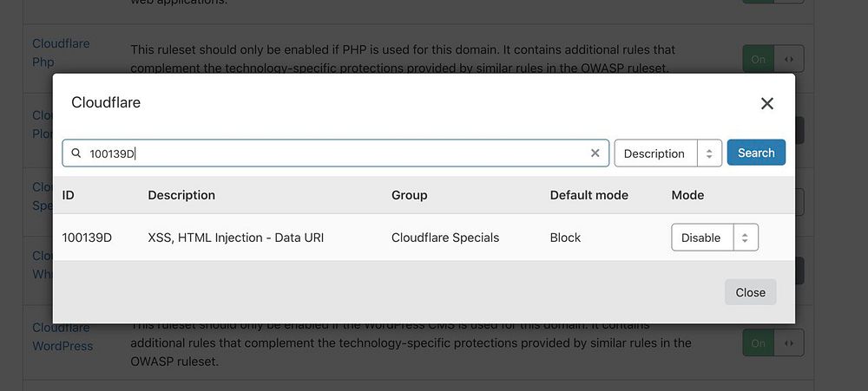Select the rule ID 100139D cell
This screenshot has width=868, height=391.
87,238
